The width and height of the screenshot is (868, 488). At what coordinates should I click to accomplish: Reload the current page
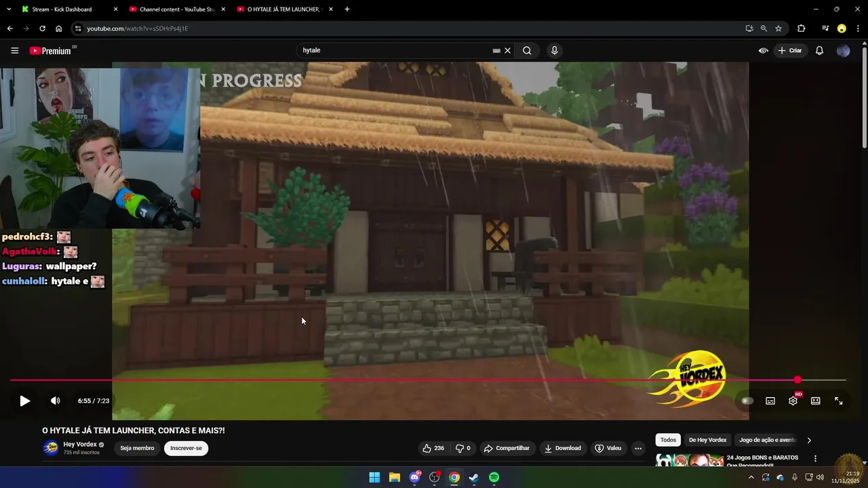(42, 28)
